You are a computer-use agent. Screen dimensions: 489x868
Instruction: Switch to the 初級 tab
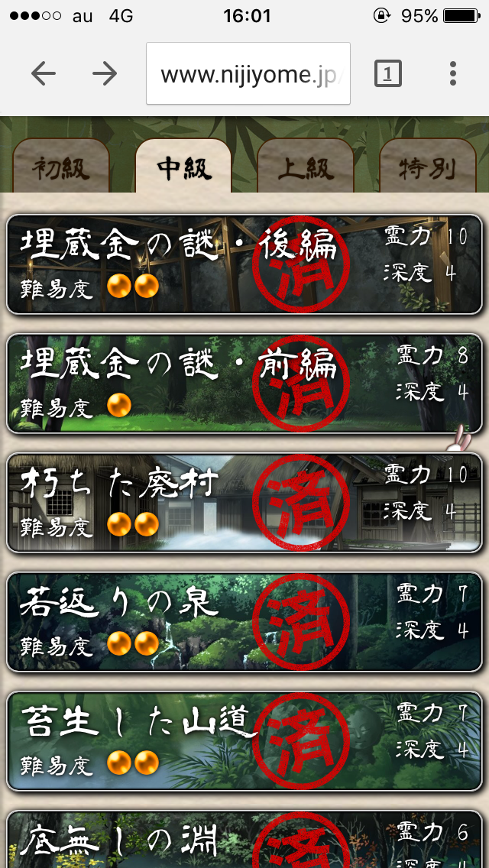tap(61, 166)
